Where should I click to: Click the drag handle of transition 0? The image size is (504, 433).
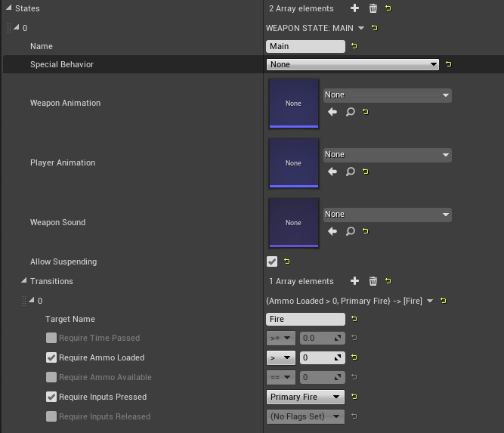pos(24,302)
